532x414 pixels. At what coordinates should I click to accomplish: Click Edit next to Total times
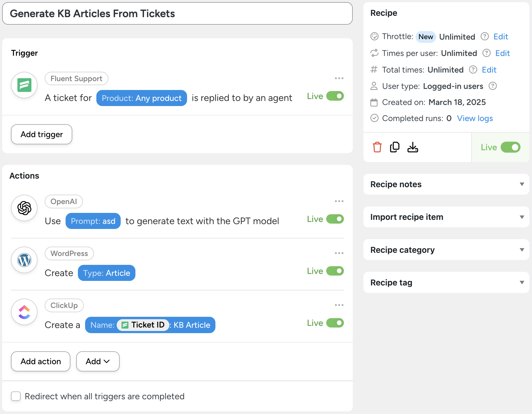489,70
